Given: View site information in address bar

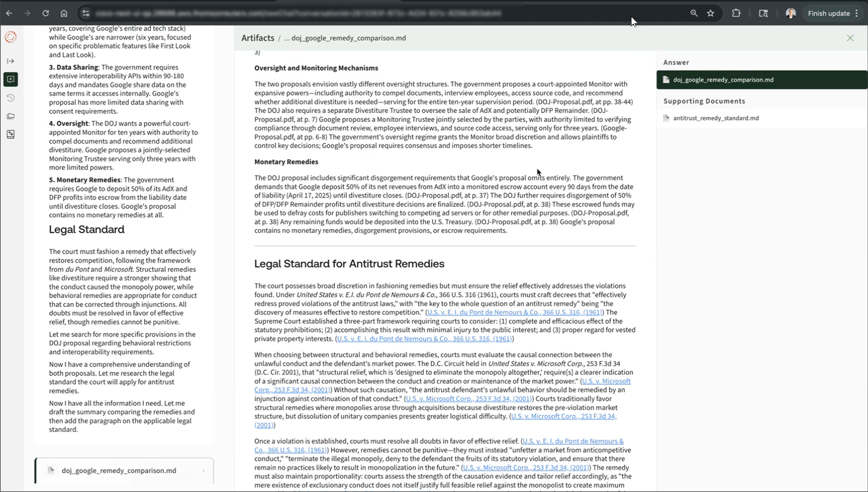Looking at the screenshot, I should 85,13.
